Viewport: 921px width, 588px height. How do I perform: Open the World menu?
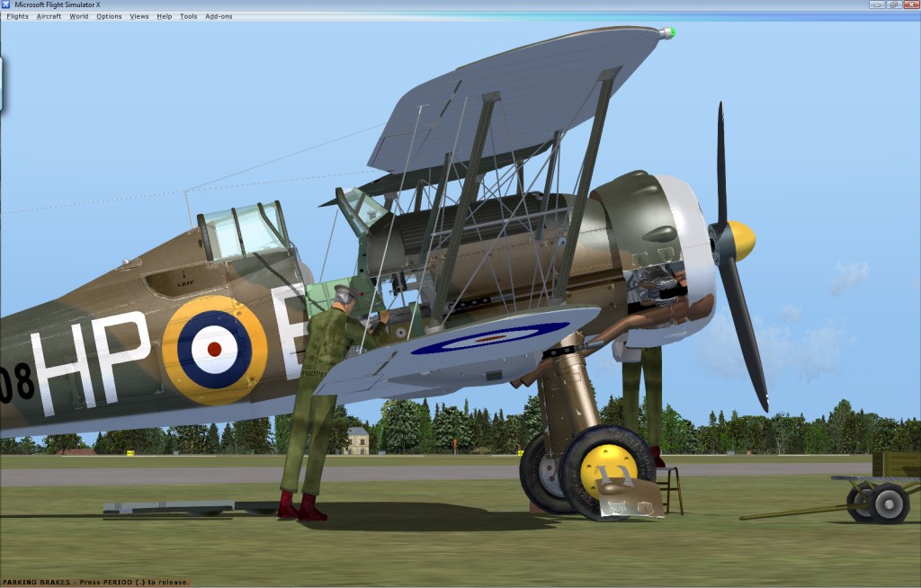[x=79, y=16]
